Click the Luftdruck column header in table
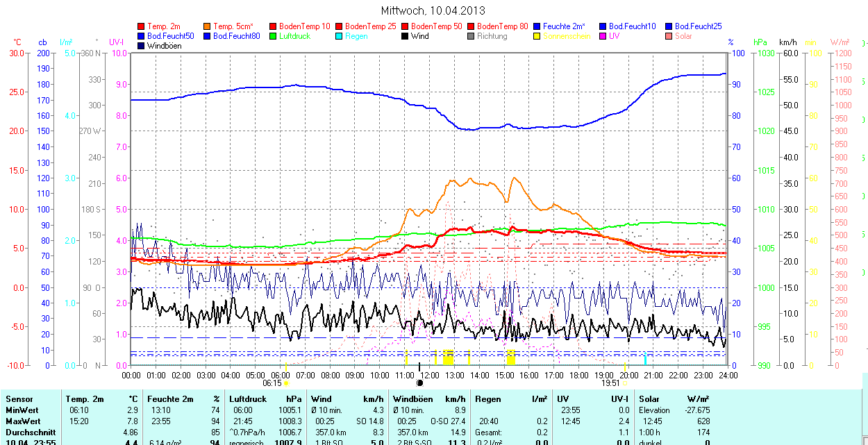Viewport: 868px width, 445px height. (248, 399)
